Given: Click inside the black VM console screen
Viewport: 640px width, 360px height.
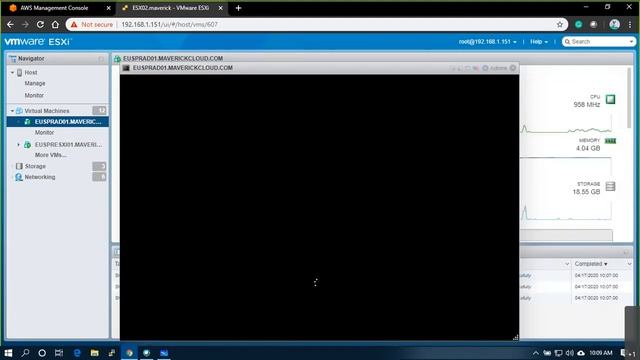Looking at the screenshot, I should click(x=319, y=207).
